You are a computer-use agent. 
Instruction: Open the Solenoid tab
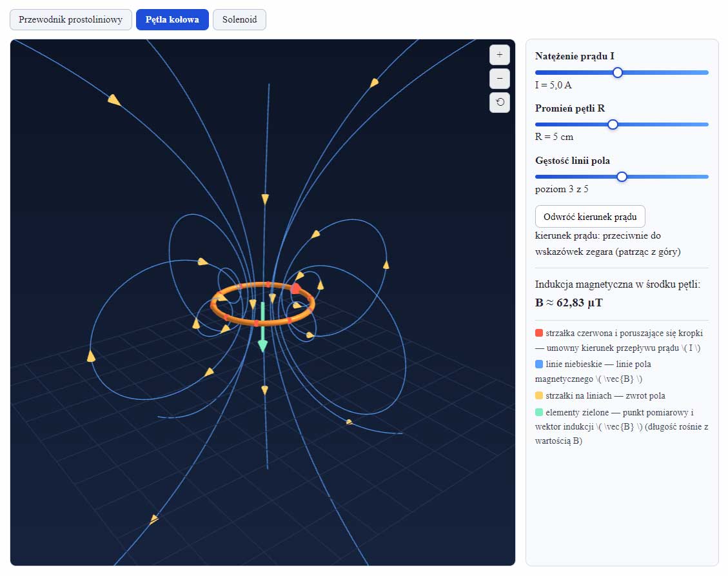click(240, 19)
